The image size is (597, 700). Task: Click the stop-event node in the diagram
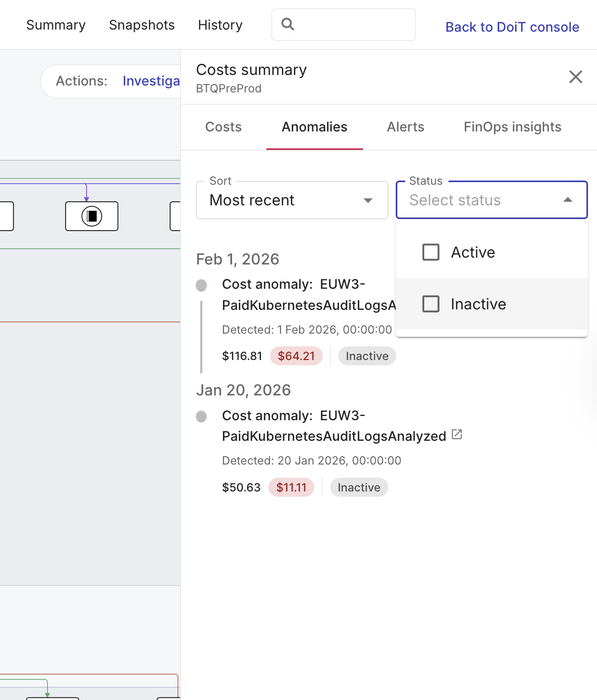(x=92, y=216)
